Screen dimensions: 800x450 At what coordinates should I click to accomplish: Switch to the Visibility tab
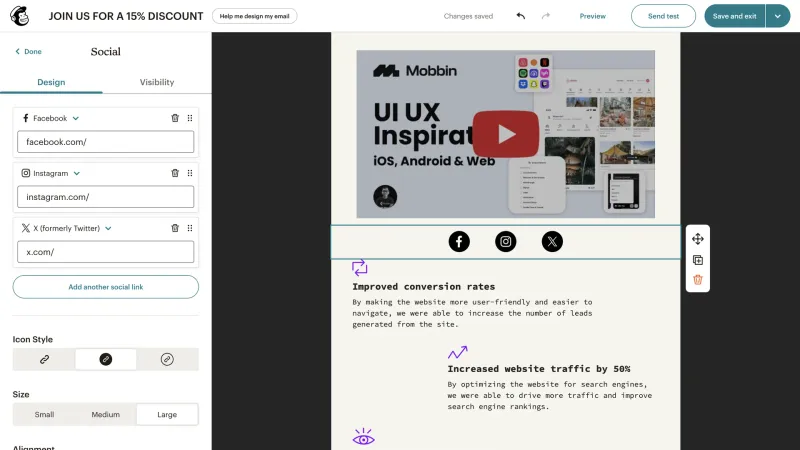(x=157, y=82)
